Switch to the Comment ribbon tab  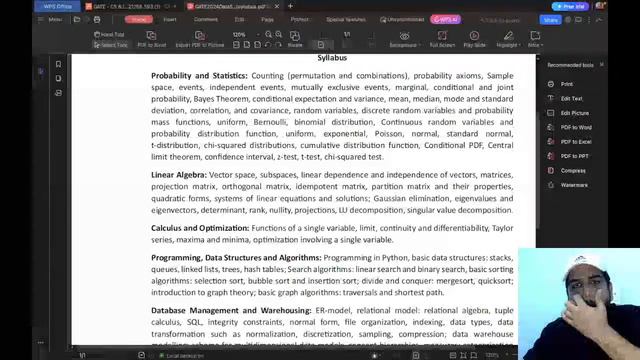point(206,19)
